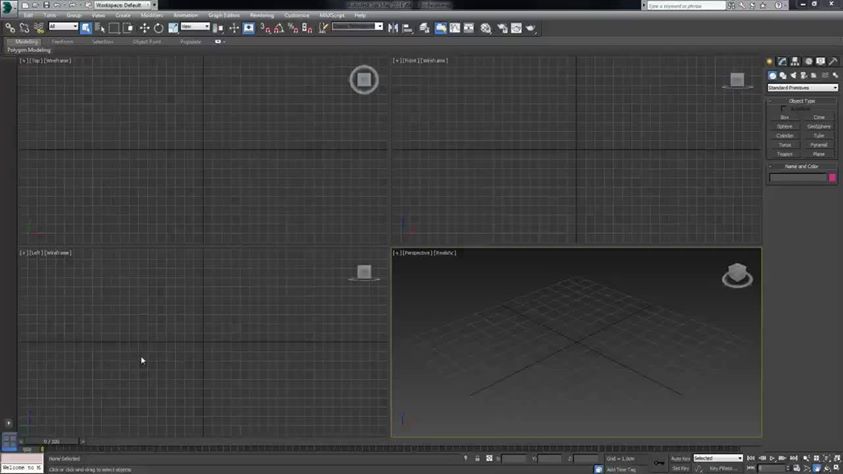
Task: Open selection filter All dropdown
Action: (63, 26)
